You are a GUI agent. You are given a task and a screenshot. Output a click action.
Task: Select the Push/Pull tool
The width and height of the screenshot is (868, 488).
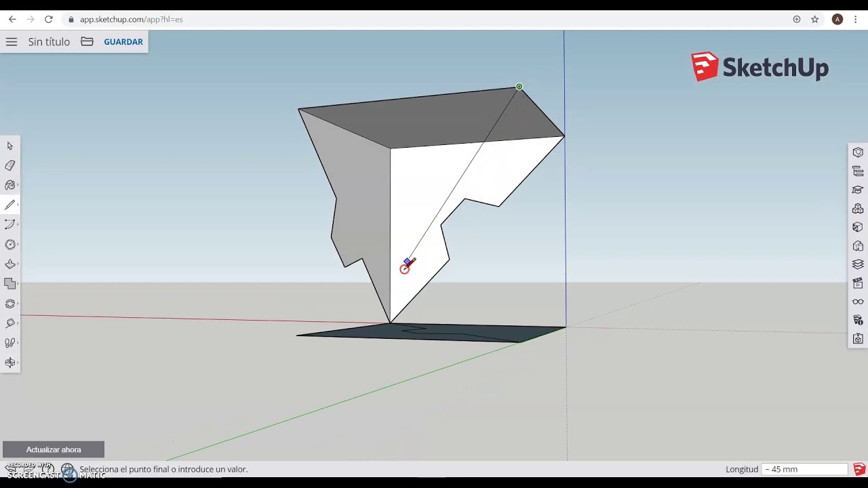9,264
